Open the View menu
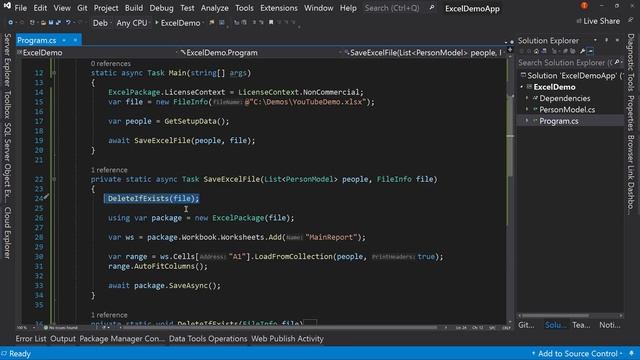640x360 pixels. pos(62,8)
